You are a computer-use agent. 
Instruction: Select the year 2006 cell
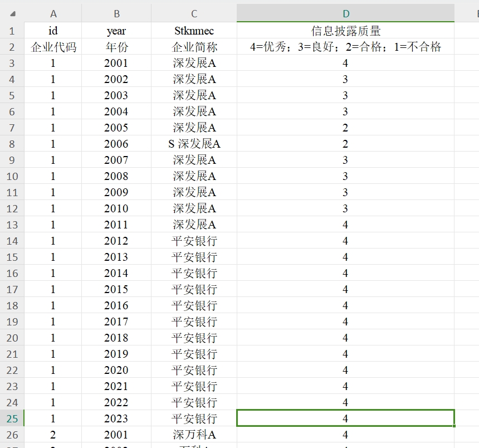116,144
